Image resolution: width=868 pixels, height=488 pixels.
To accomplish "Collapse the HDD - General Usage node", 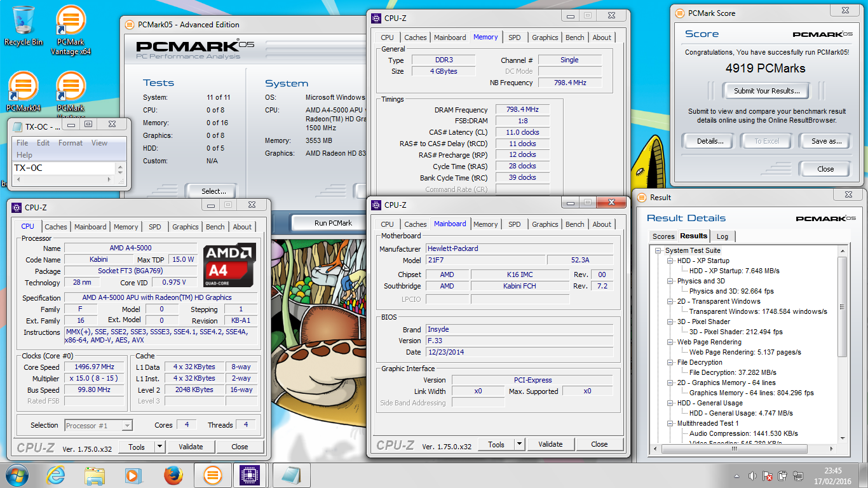I will (670, 403).
